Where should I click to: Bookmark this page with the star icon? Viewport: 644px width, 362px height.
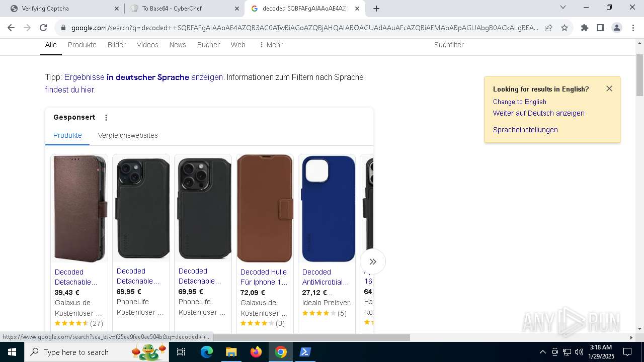click(x=565, y=28)
